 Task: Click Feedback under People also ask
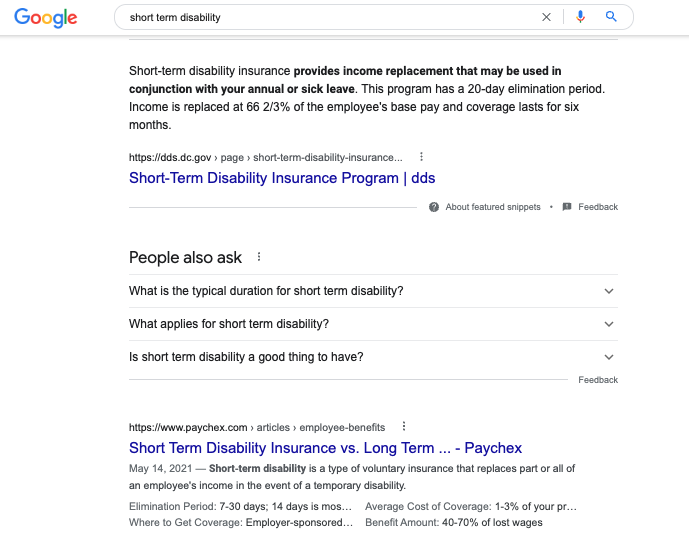[x=598, y=380]
